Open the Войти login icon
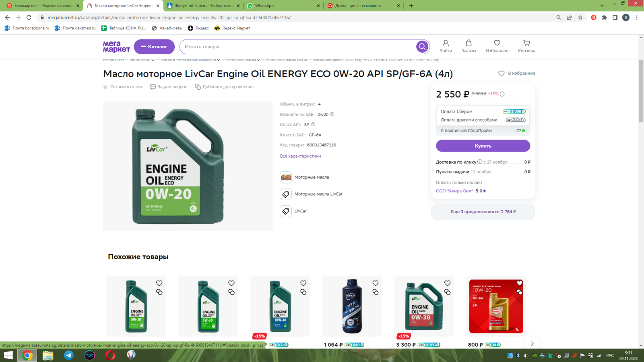644x362 pixels. [446, 46]
